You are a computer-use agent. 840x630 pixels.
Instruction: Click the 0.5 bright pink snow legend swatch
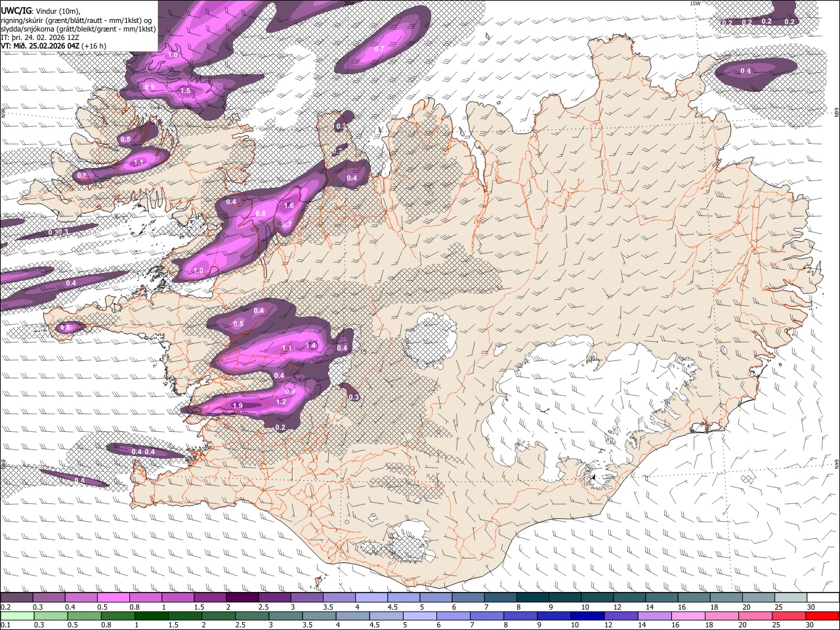tap(113, 598)
